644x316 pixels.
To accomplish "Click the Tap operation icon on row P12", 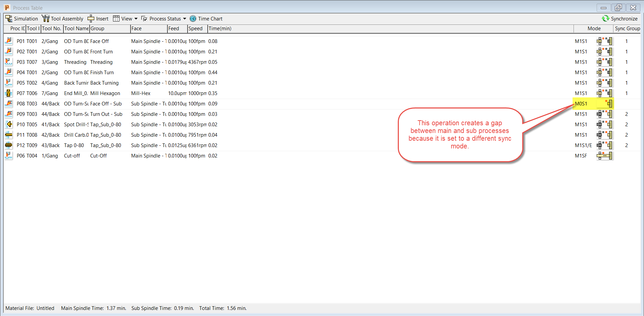I will pyautogui.click(x=9, y=145).
